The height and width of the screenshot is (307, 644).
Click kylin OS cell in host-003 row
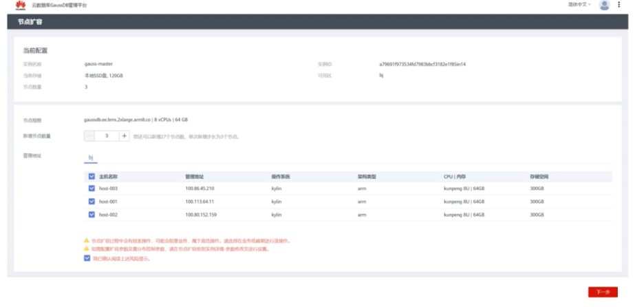click(x=277, y=189)
